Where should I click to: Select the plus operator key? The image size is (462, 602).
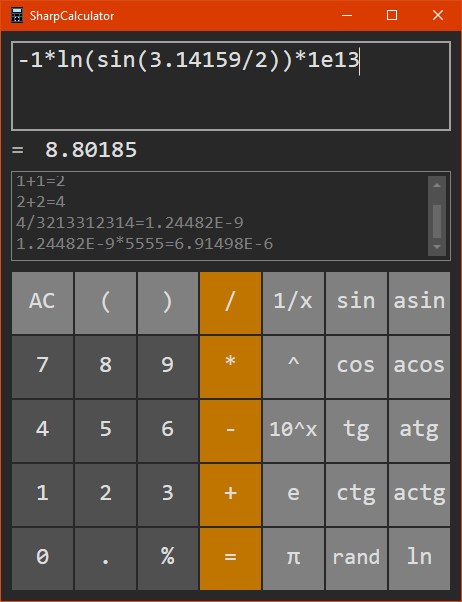tap(230, 495)
